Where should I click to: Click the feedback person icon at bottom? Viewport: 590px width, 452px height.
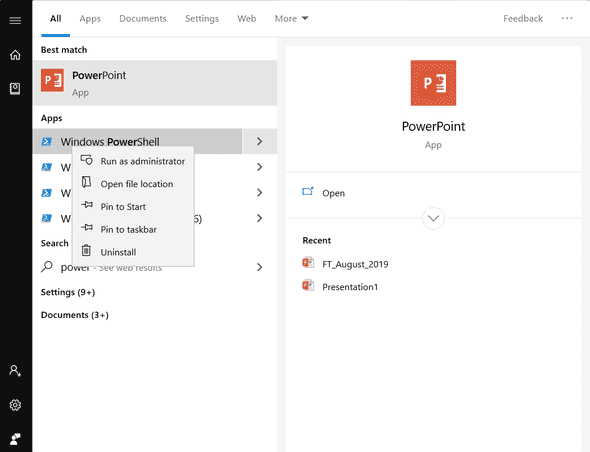click(15, 439)
